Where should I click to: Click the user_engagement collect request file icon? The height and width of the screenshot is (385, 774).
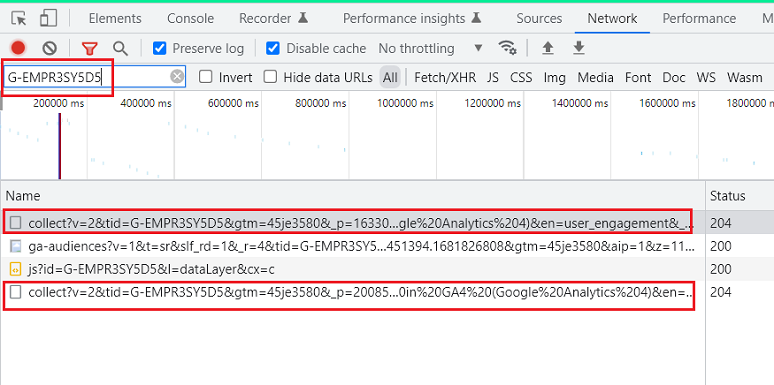click(16, 223)
